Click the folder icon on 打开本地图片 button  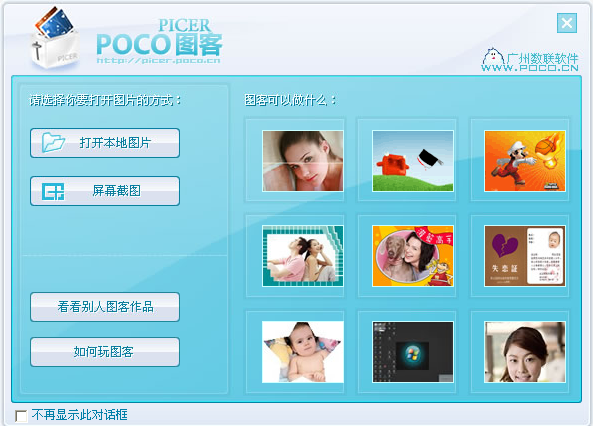click(x=53, y=143)
